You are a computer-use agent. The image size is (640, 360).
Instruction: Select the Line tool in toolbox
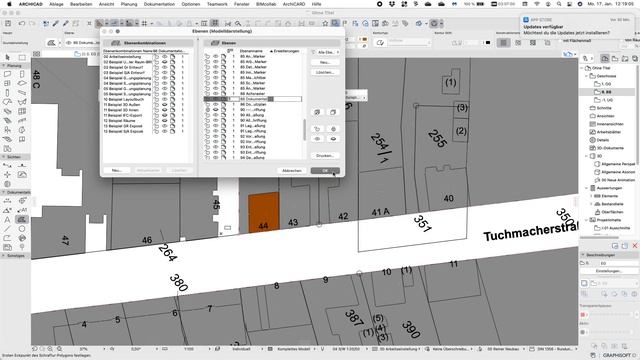(7, 229)
